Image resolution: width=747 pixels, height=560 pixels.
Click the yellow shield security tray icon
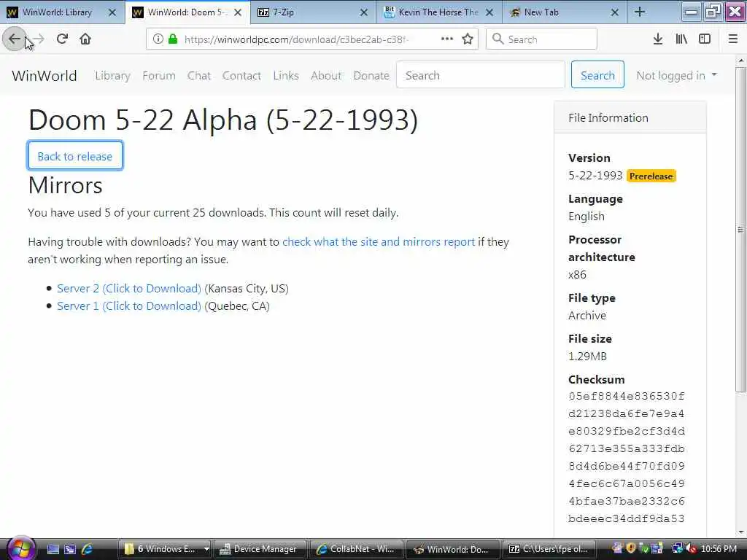click(631, 548)
